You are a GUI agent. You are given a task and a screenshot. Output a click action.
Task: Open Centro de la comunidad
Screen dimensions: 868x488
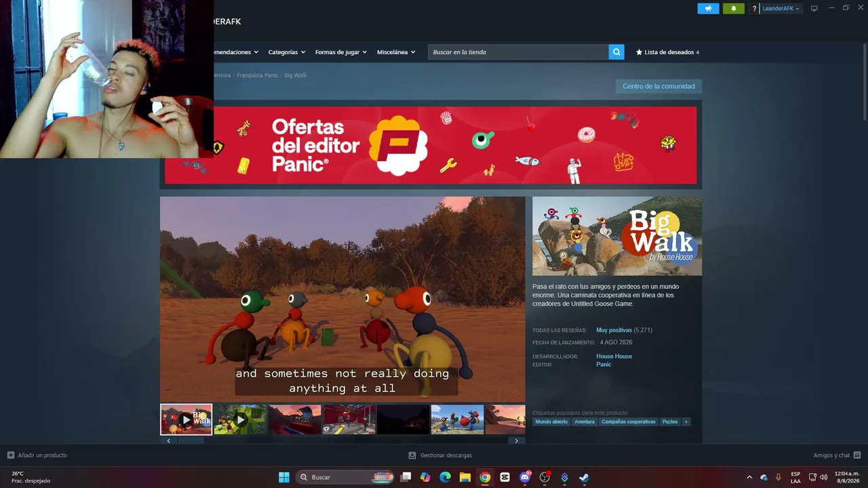tap(658, 86)
